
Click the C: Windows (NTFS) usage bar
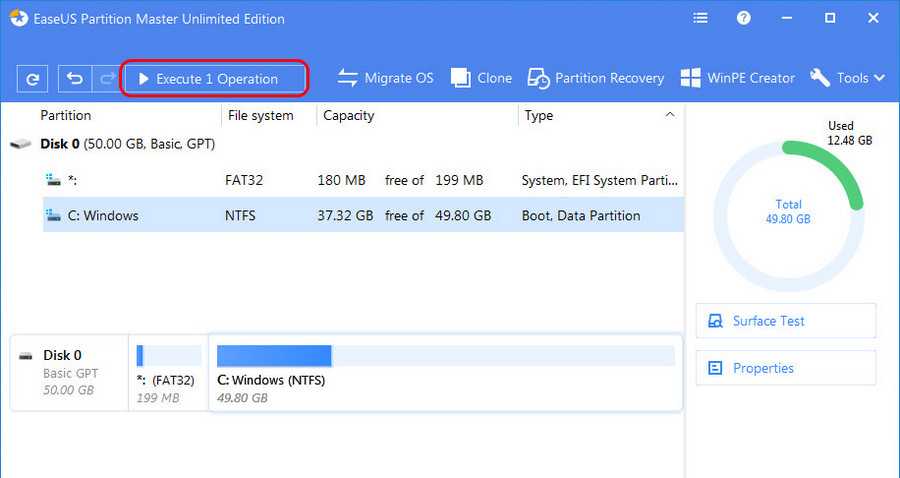(x=445, y=356)
